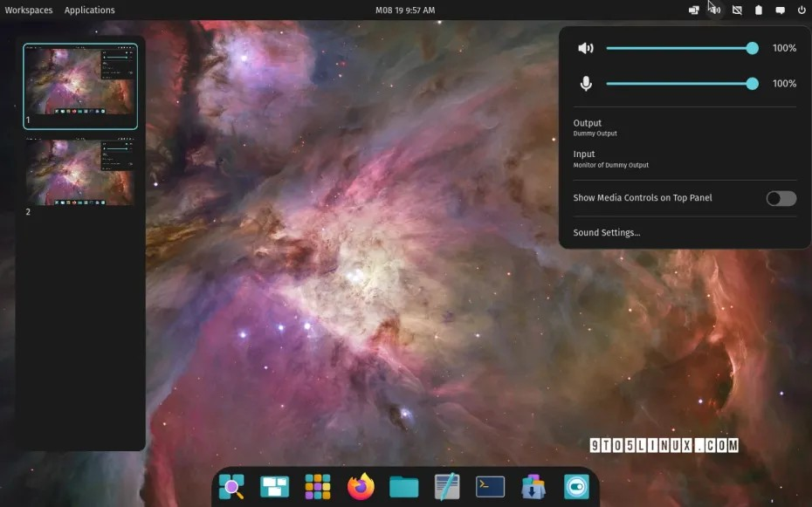The image size is (812, 507).
Task: Open the text editor dock icon
Action: click(x=445, y=486)
